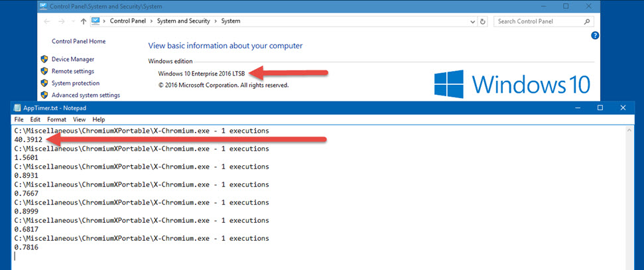Click the Notepad vertical scrollbar track
644x270 pixels.
[x=629, y=202]
